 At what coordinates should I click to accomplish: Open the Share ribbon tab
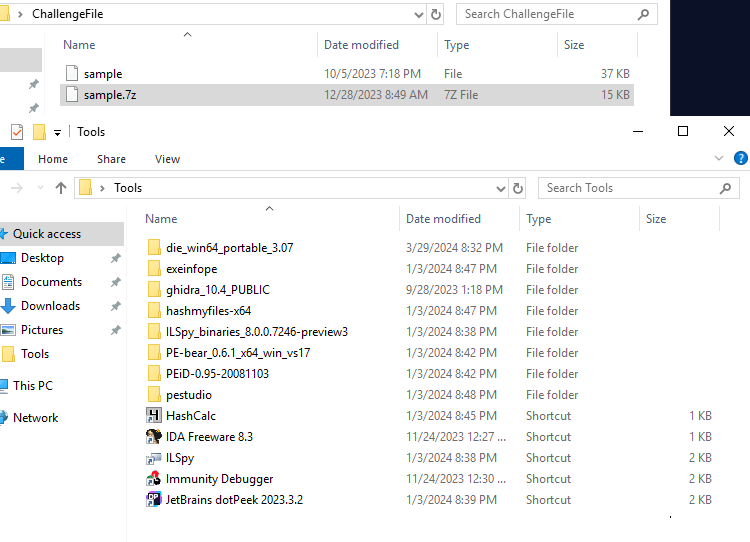click(111, 159)
